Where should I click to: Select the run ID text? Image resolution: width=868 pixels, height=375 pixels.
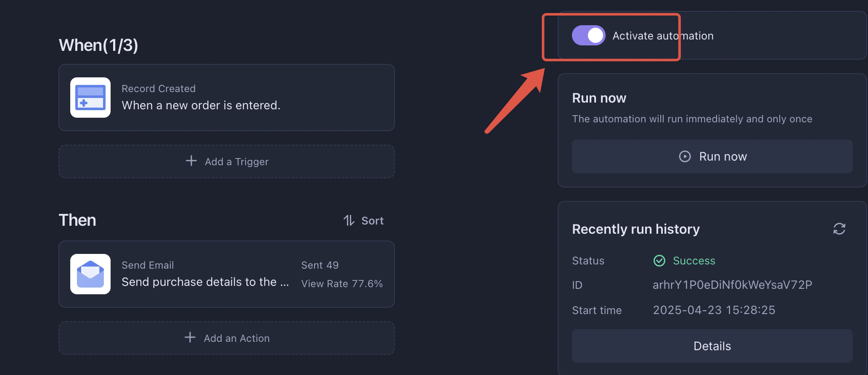pyautogui.click(x=732, y=285)
